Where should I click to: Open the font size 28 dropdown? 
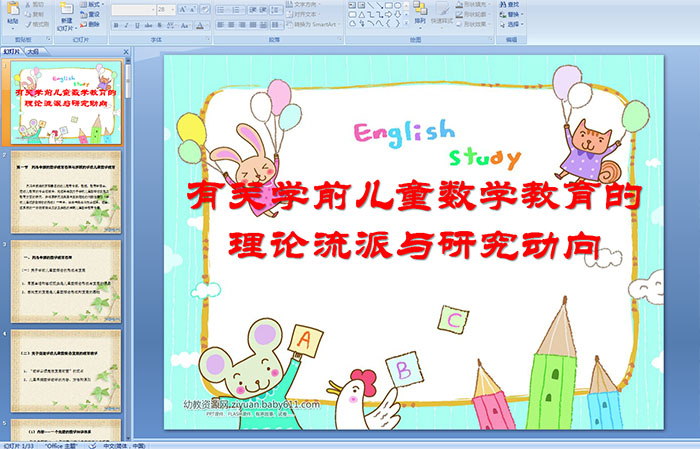(x=173, y=10)
